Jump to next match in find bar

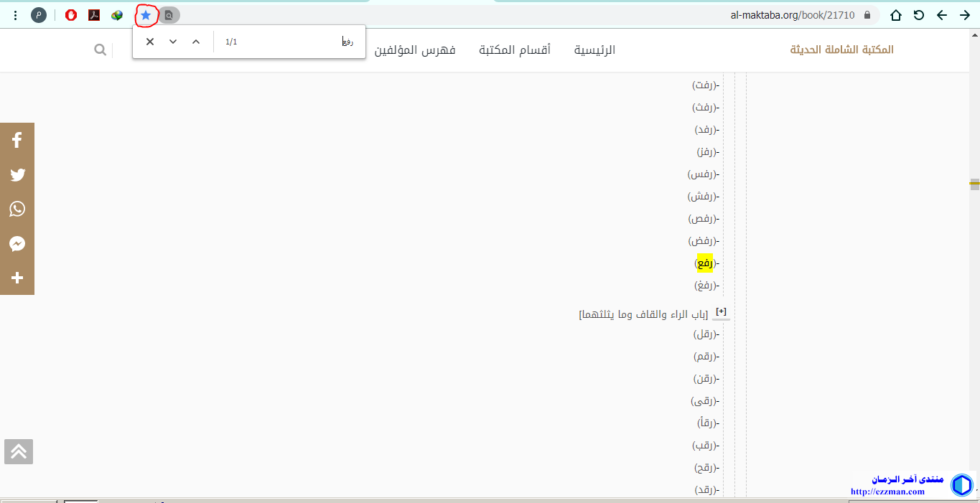click(x=173, y=42)
